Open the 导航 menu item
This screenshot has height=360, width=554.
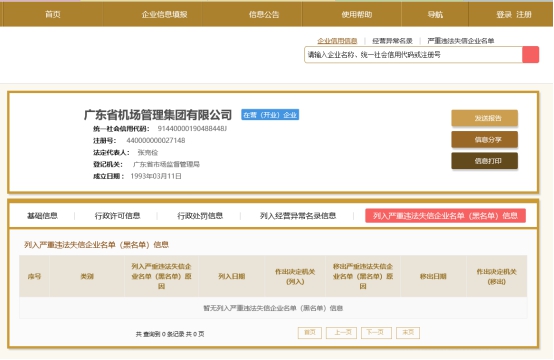click(x=435, y=14)
